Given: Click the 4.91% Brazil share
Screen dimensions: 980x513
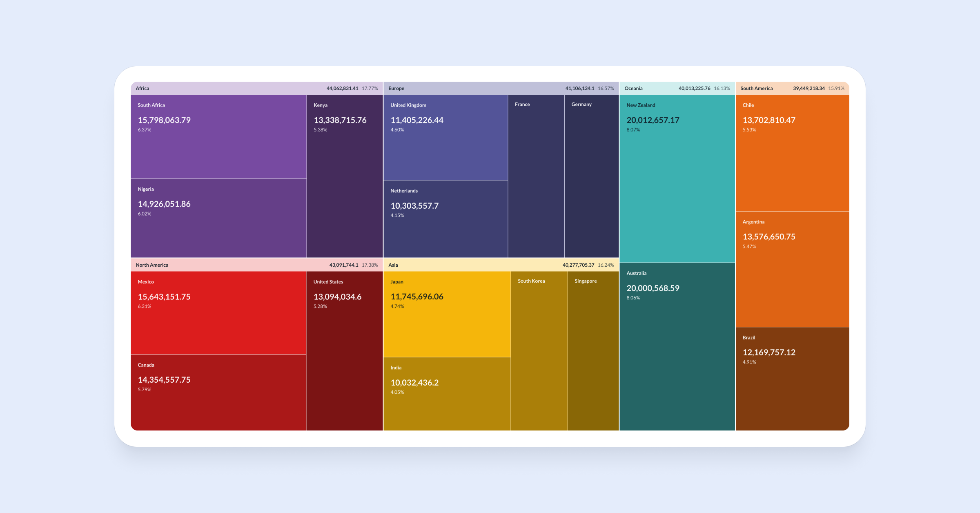Looking at the screenshot, I should tap(749, 362).
